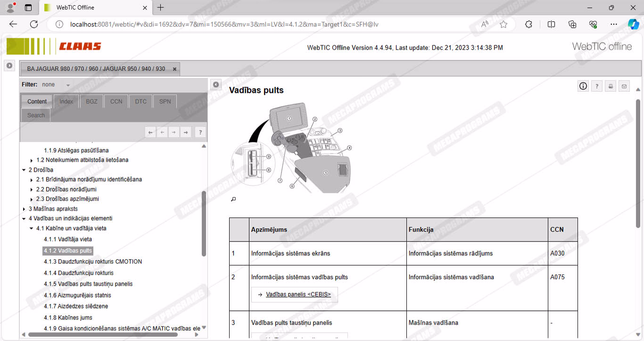Open help with the question mark icon

pyautogui.click(x=597, y=86)
